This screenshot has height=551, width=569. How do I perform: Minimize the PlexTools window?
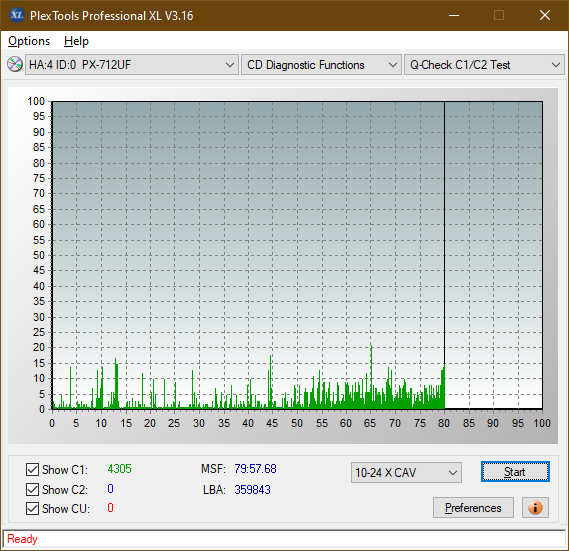click(x=454, y=15)
